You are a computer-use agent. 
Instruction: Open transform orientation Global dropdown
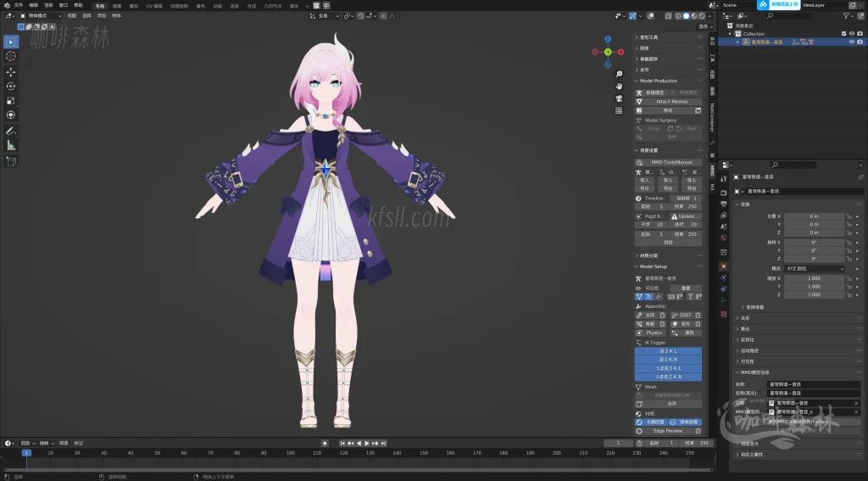pos(325,16)
